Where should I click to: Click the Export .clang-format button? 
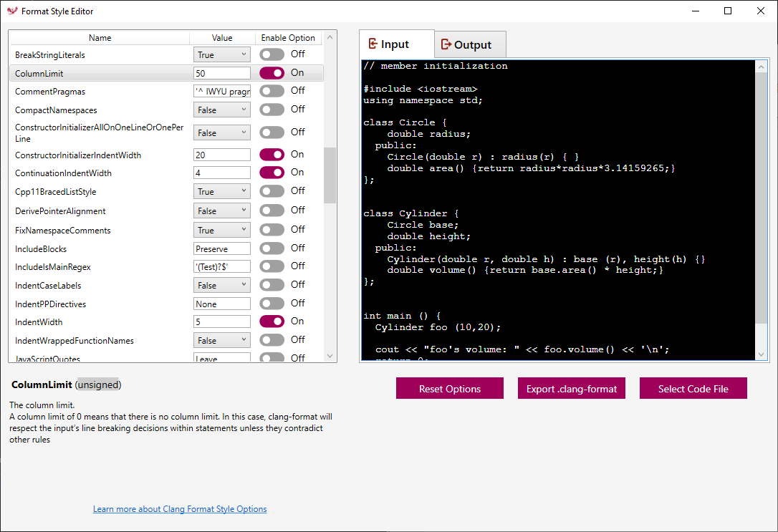572,388
